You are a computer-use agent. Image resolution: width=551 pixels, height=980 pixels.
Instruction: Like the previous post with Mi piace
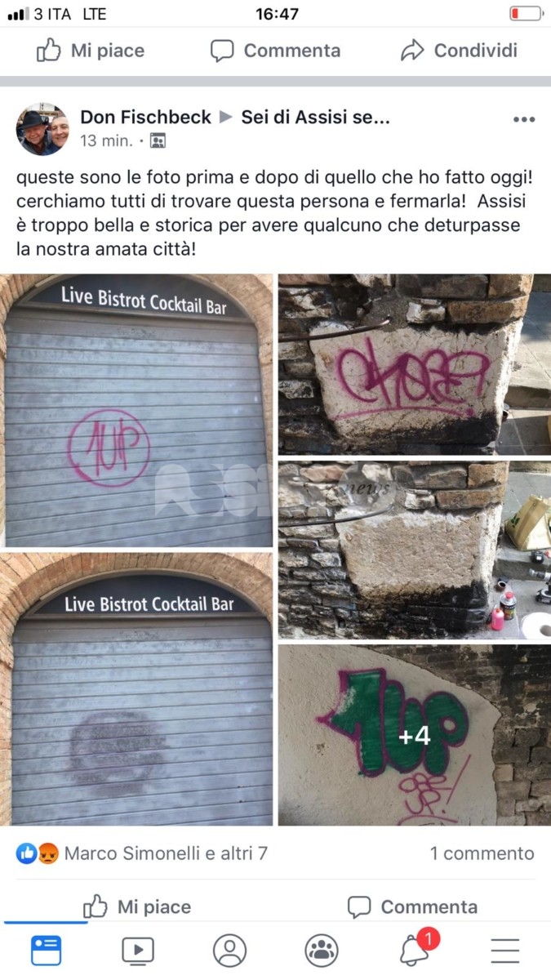91,51
